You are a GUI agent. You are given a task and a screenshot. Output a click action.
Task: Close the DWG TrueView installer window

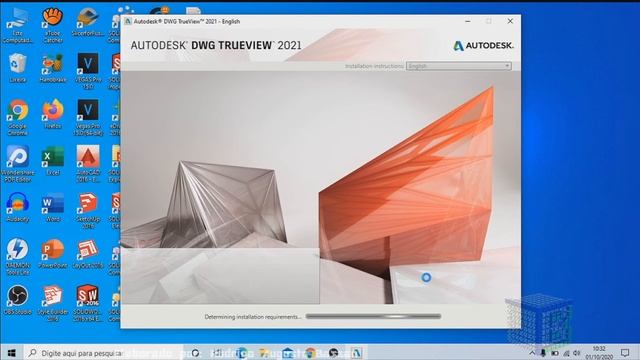(510, 21)
